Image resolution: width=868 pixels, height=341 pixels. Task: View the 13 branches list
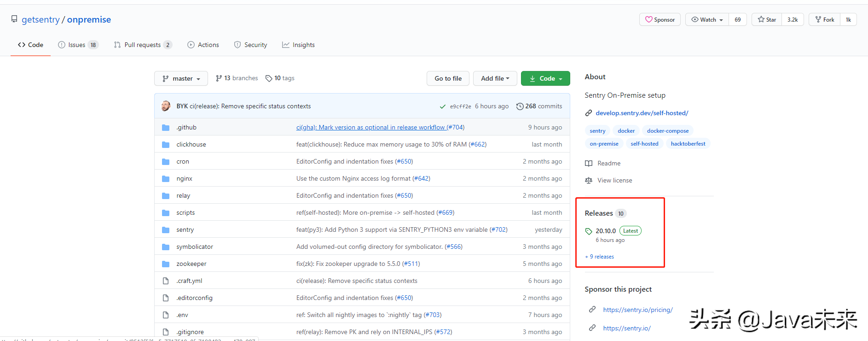tap(237, 78)
